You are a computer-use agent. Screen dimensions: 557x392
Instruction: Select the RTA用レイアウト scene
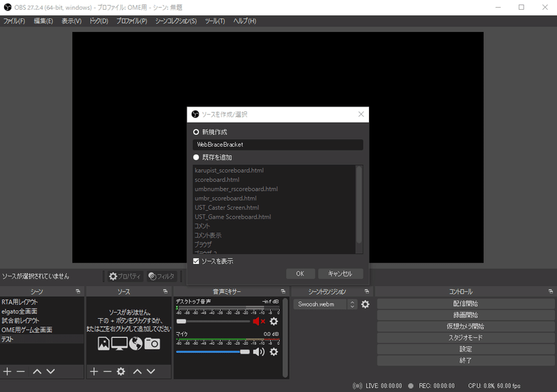42,302
